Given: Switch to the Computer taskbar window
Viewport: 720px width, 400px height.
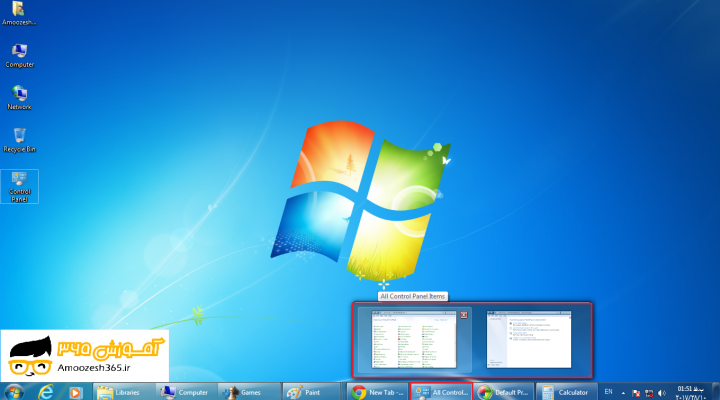Looking at the screenshot, I should pyautogui.click(x=186, y=392).
